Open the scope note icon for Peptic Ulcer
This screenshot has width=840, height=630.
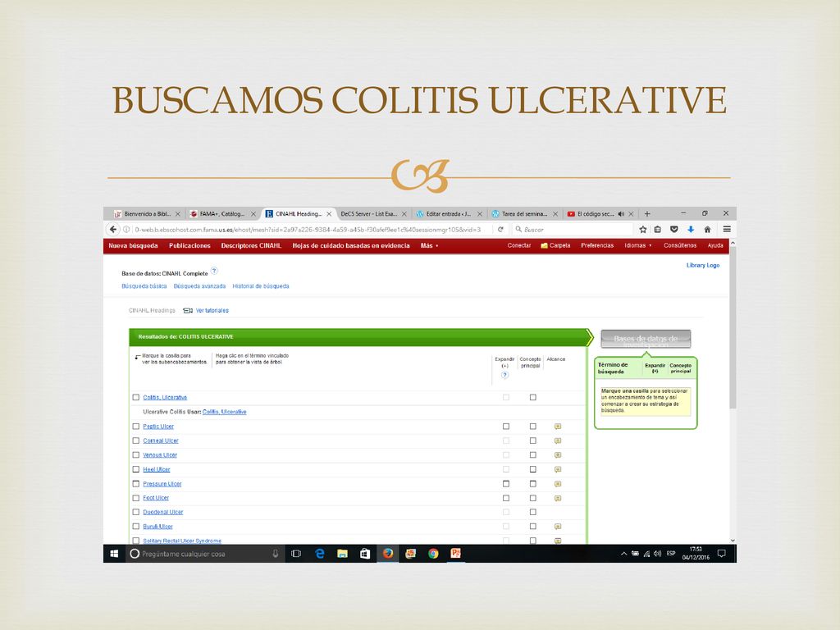[558, 427]
